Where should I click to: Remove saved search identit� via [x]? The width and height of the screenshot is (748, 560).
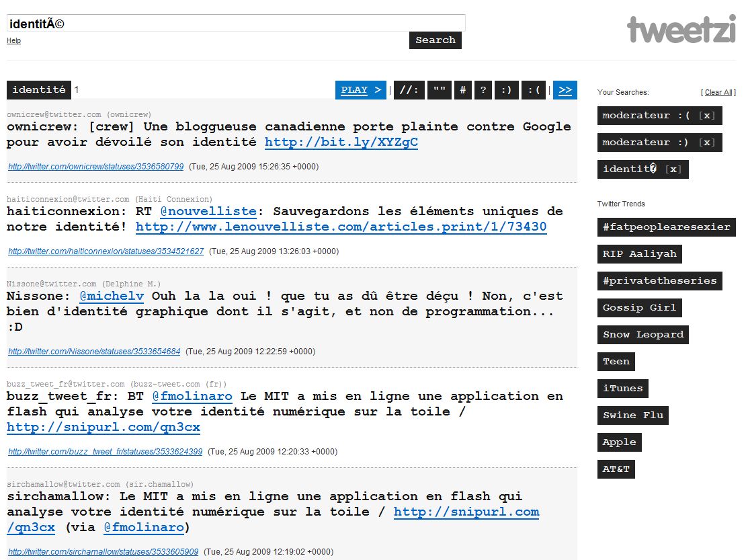pyautogui.click(x=673, y=169)
